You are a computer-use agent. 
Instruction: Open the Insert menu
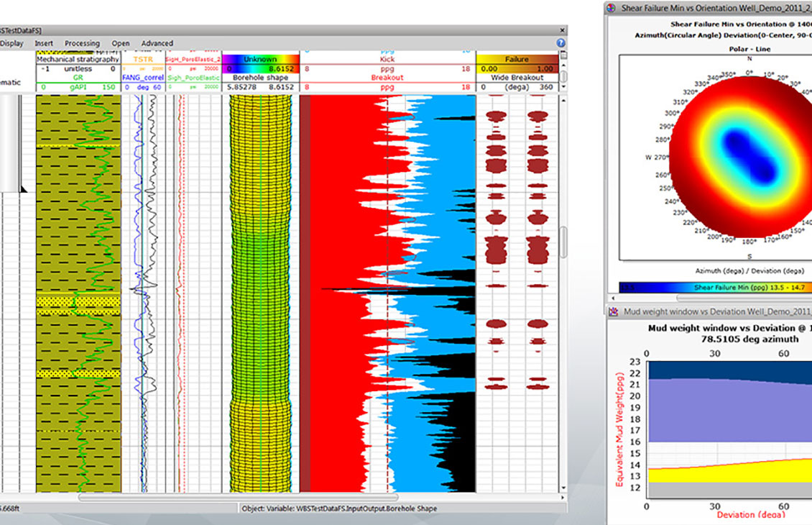coord(44,43)
